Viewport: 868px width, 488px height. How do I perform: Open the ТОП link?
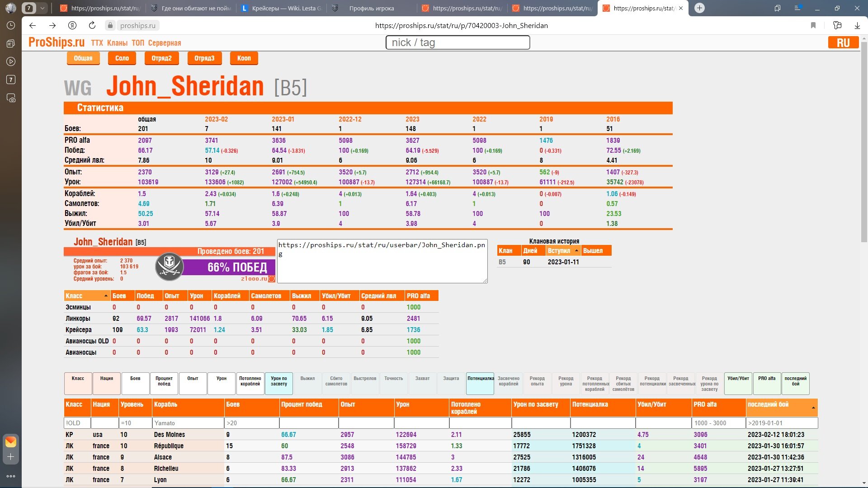coord(138,43)
